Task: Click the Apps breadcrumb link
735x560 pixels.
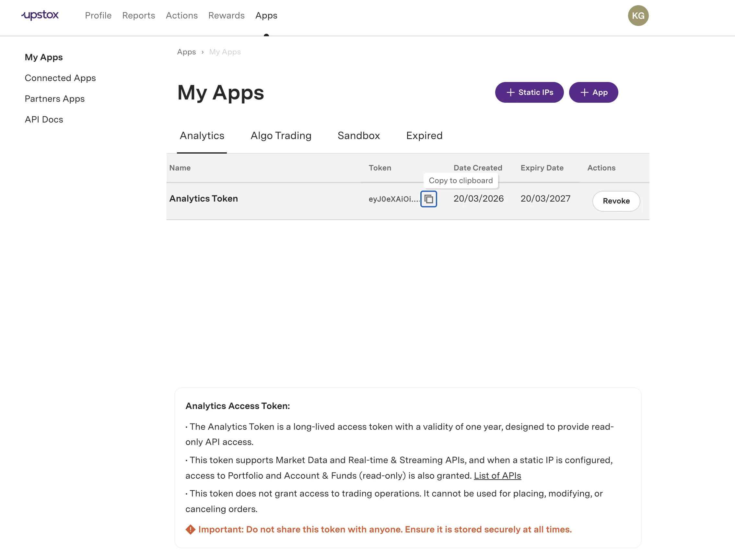Action: click(186, 52)
